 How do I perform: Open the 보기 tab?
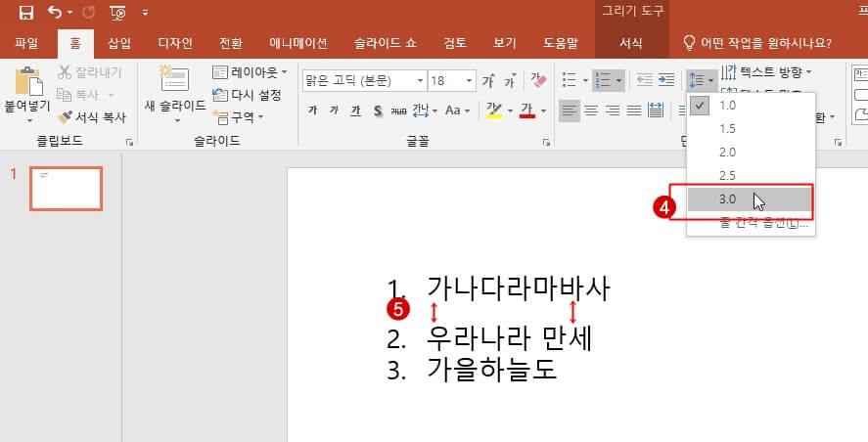(504, 43)
